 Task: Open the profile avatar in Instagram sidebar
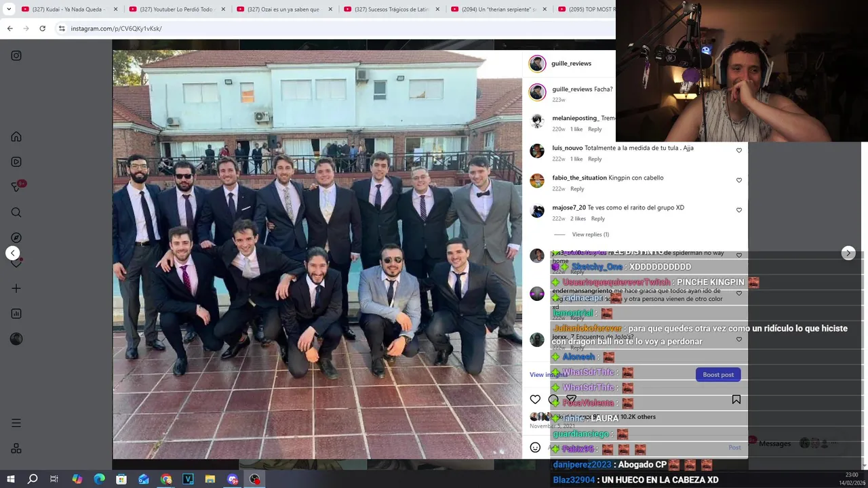16,339
